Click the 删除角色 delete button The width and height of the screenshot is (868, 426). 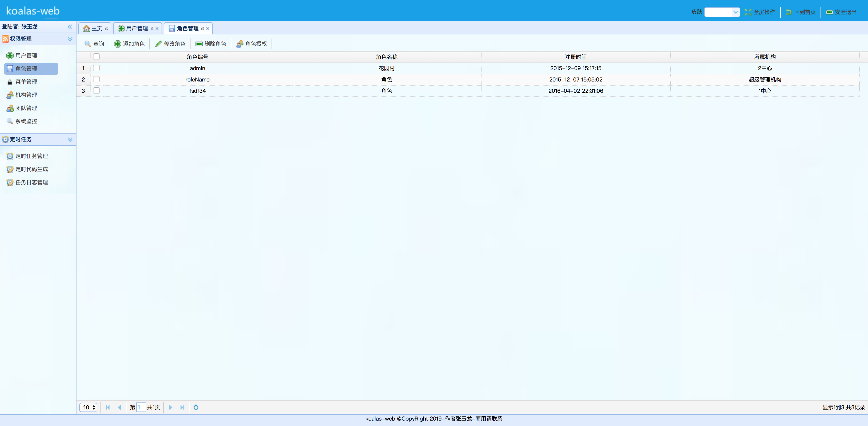pyautogui.click(x=211, y=44)
